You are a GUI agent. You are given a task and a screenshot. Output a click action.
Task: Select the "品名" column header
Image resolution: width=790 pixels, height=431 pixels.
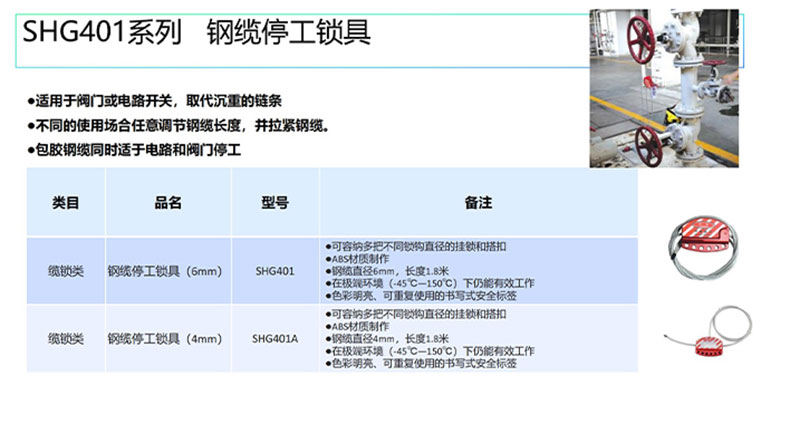[x=168, y=202]
